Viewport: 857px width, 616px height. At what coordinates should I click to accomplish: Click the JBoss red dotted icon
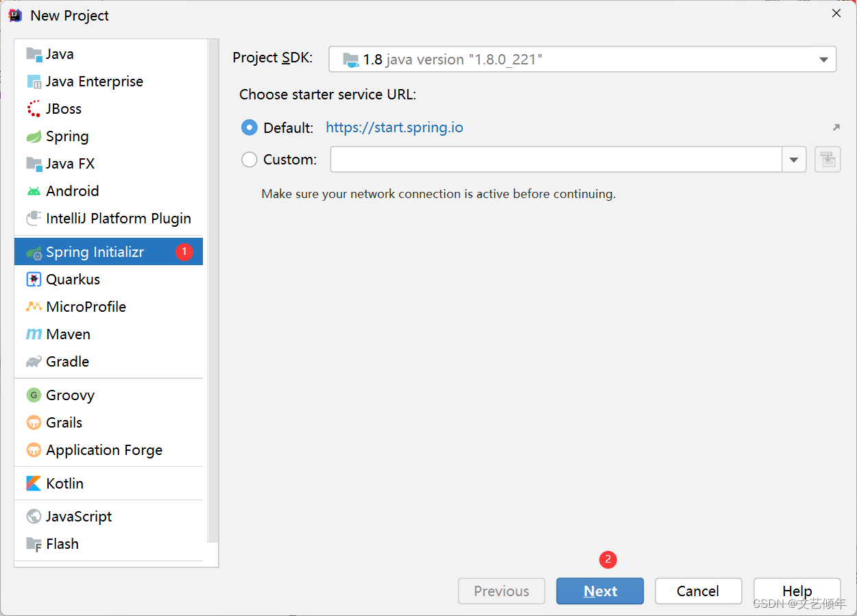point(34,109)
